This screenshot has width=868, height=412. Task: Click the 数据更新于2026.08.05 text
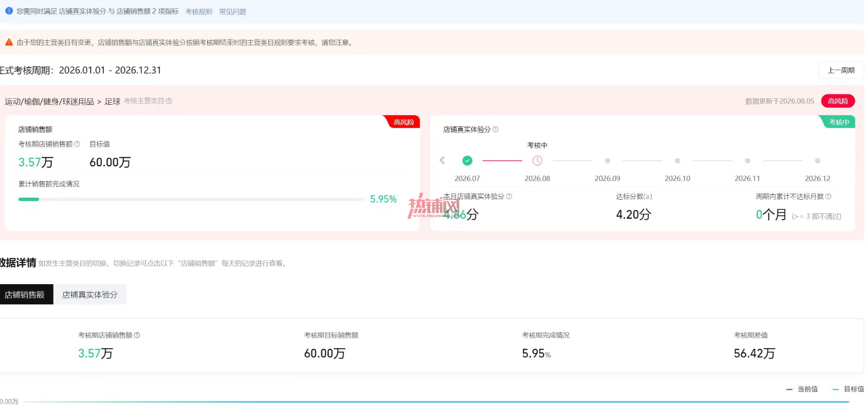click(779, 101)
